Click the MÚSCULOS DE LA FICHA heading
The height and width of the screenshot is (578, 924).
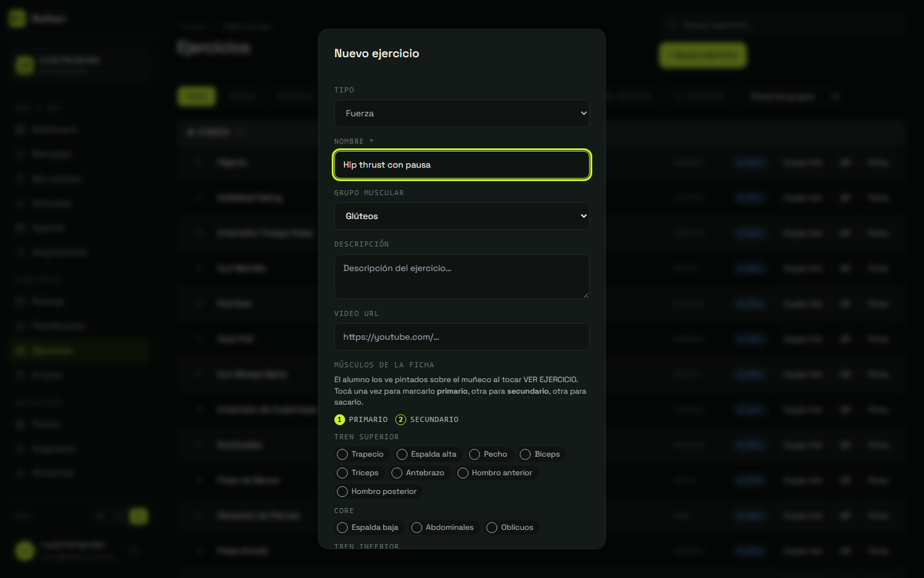[384, 365]
